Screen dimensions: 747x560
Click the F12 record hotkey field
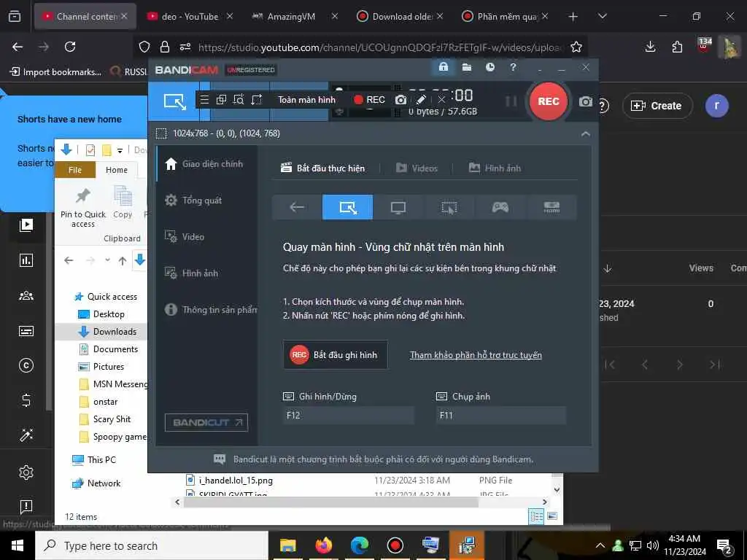[x=349, y=415]
